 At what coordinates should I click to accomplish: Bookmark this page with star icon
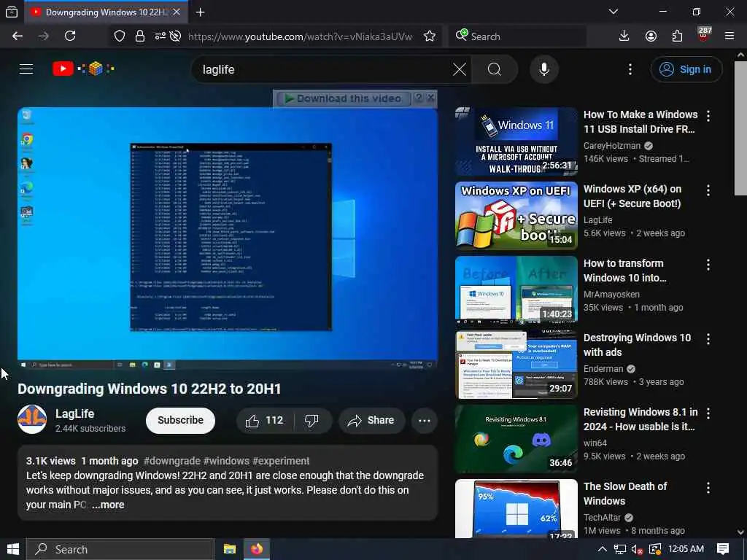[429, 36]
